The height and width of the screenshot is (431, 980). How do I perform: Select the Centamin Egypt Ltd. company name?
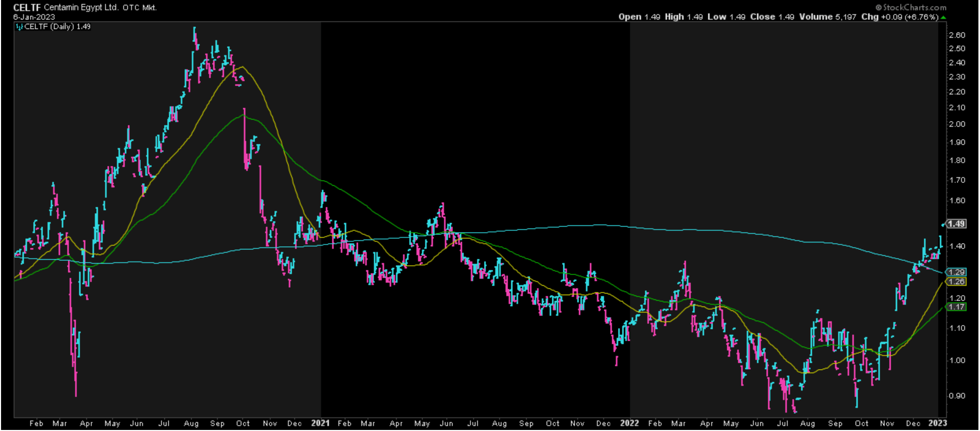click(x=81, y=7)
